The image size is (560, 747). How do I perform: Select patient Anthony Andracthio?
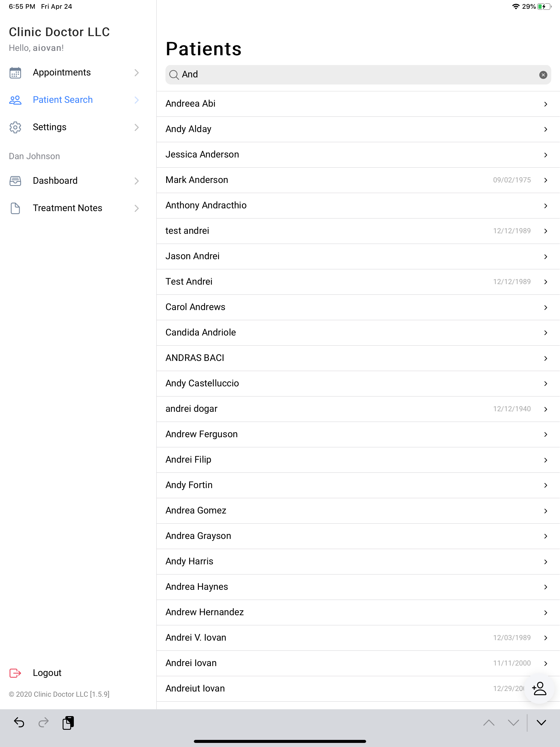pyautogui.click(x=358, y=206)
